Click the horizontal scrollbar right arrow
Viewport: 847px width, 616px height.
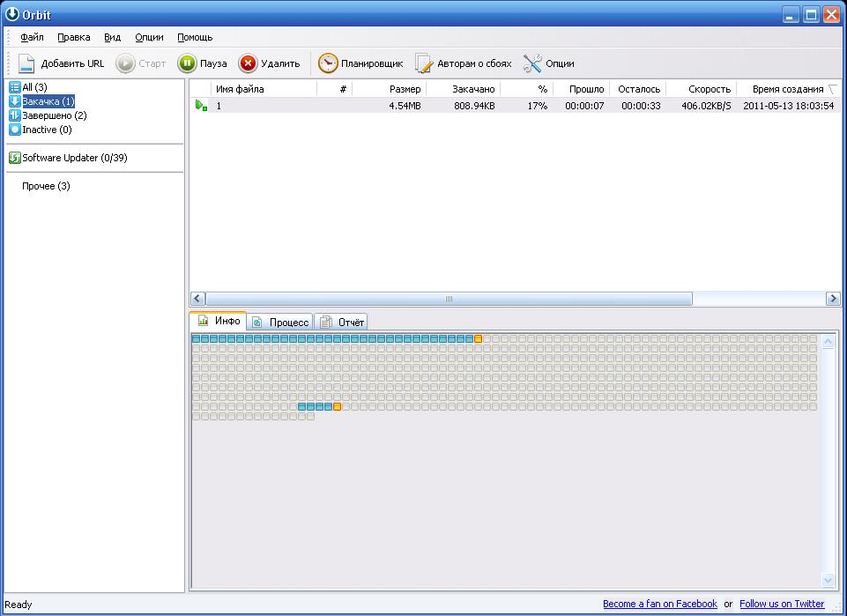(x=833, y=300)
